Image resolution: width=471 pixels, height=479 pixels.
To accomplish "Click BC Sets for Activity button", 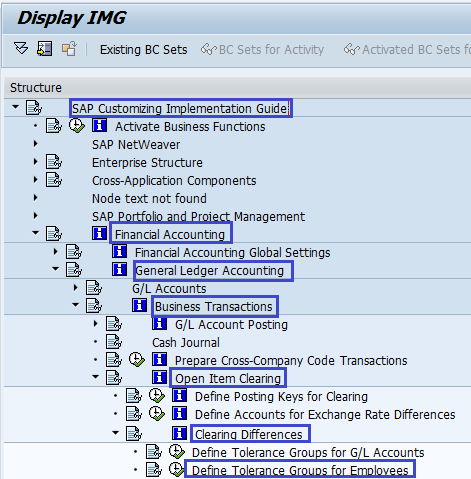I will 262,50.
